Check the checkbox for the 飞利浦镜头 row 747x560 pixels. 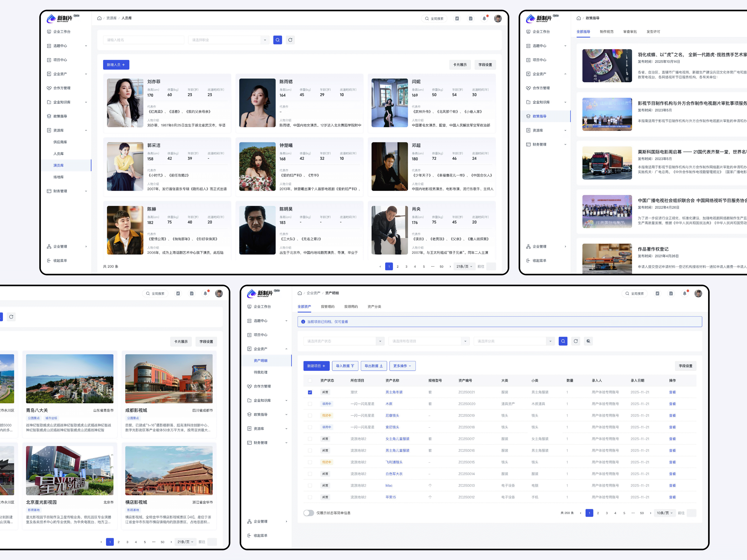(x=310, y=462)
